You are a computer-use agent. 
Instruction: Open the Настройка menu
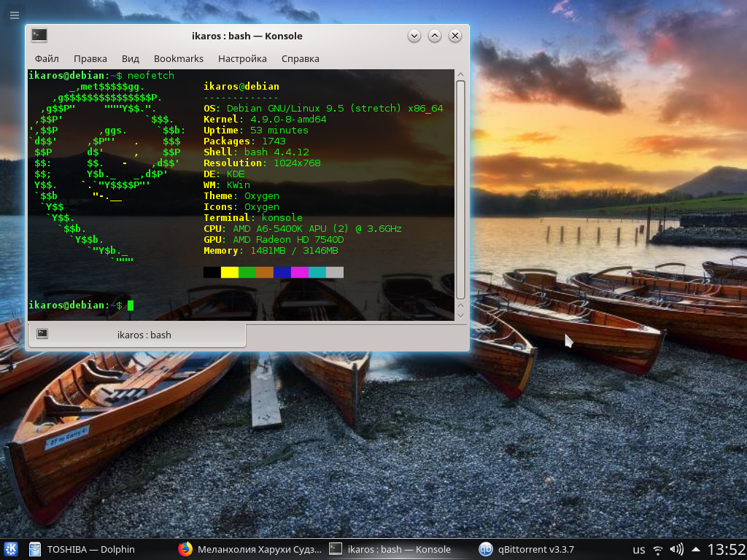coord(242,58)
